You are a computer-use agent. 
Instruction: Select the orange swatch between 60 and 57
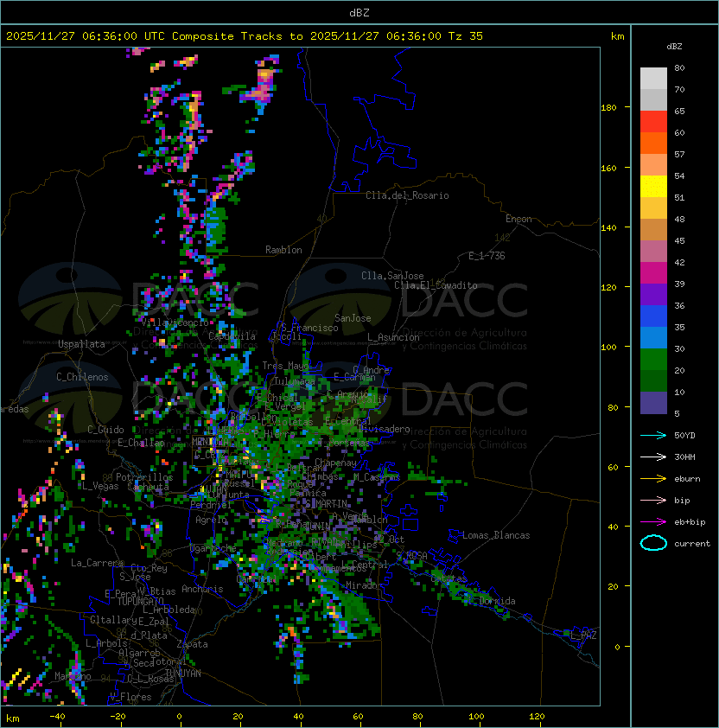point(653,144)
